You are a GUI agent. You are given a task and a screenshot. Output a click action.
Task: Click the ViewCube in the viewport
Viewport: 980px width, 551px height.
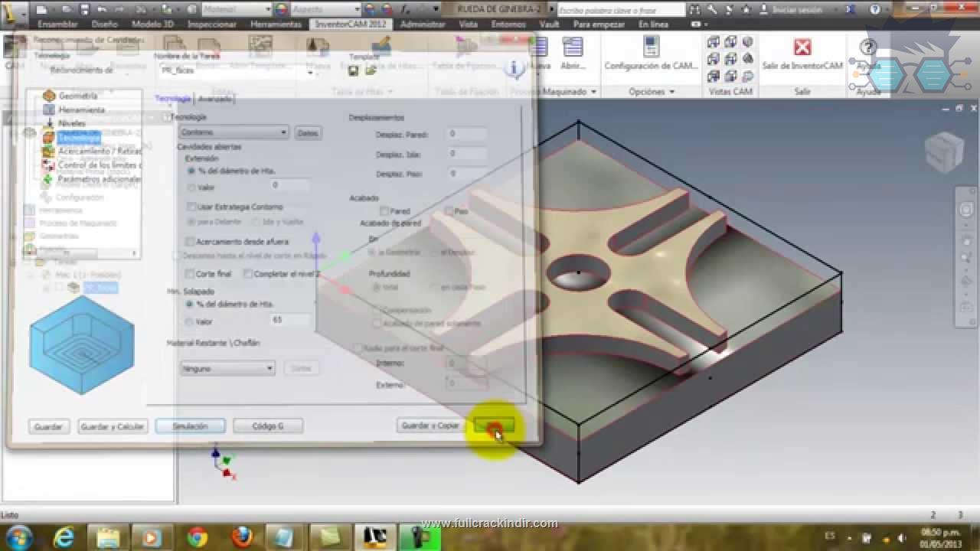pos(944,152)
